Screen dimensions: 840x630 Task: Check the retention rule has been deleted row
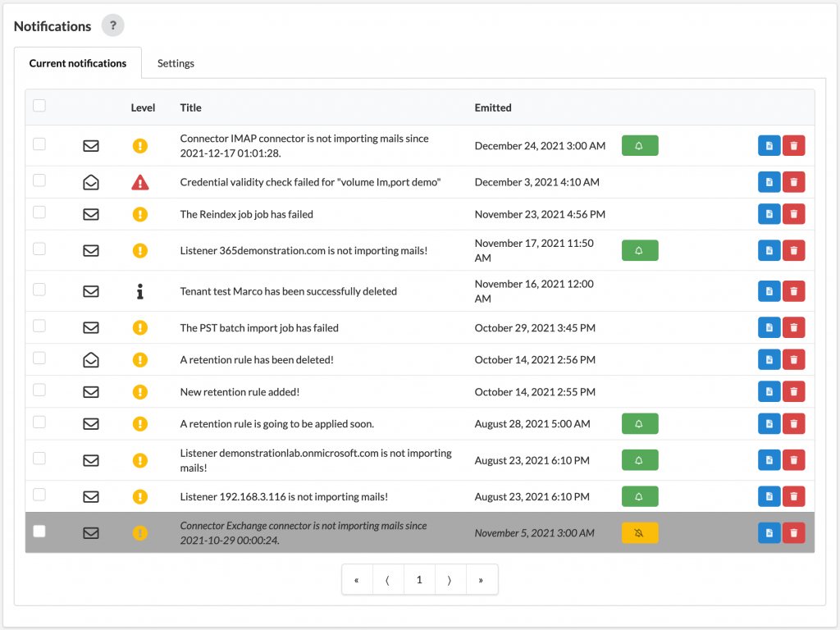click(x=39, y=358)
